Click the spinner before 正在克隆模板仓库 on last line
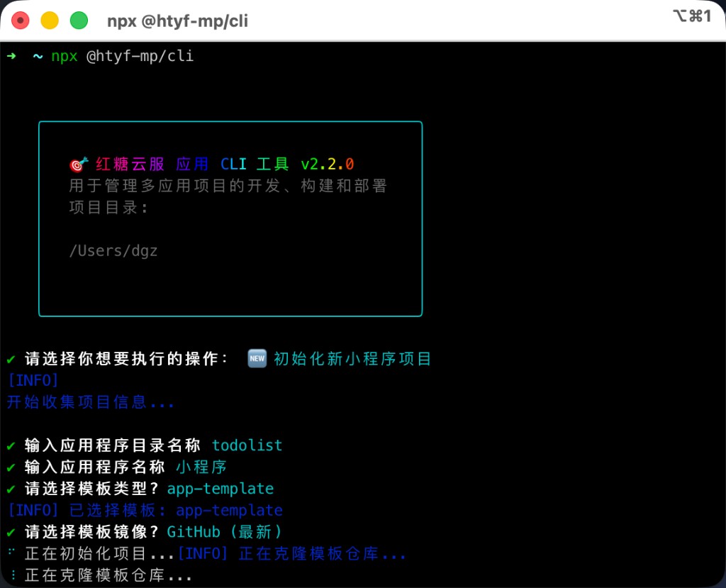This screenshot has height=588, width=726. (11, 575)
